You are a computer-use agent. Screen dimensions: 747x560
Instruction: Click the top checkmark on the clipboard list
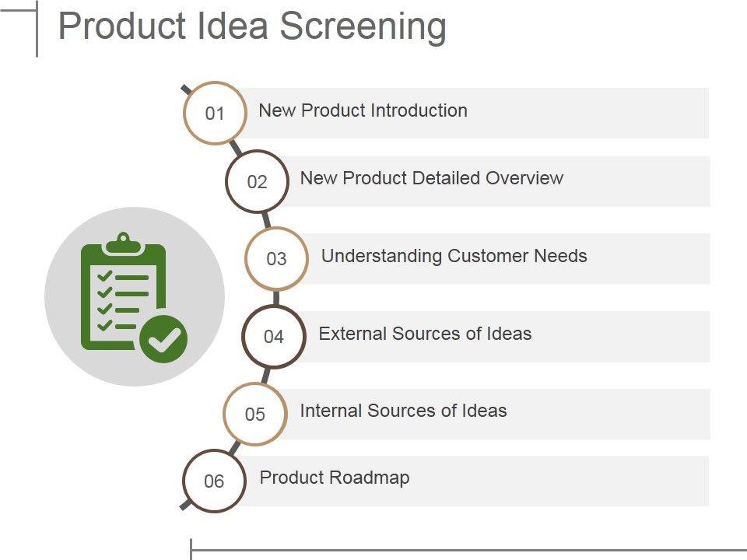coord(104,277)
